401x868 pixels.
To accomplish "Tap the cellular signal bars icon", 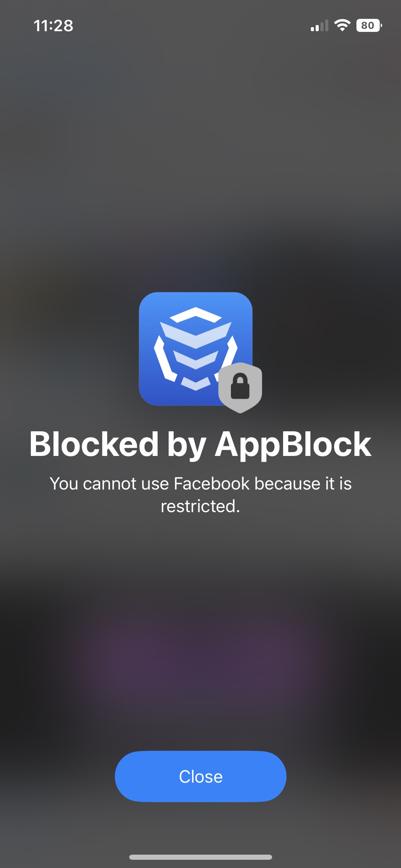I will pyautogui.click(x=319, y=25).
